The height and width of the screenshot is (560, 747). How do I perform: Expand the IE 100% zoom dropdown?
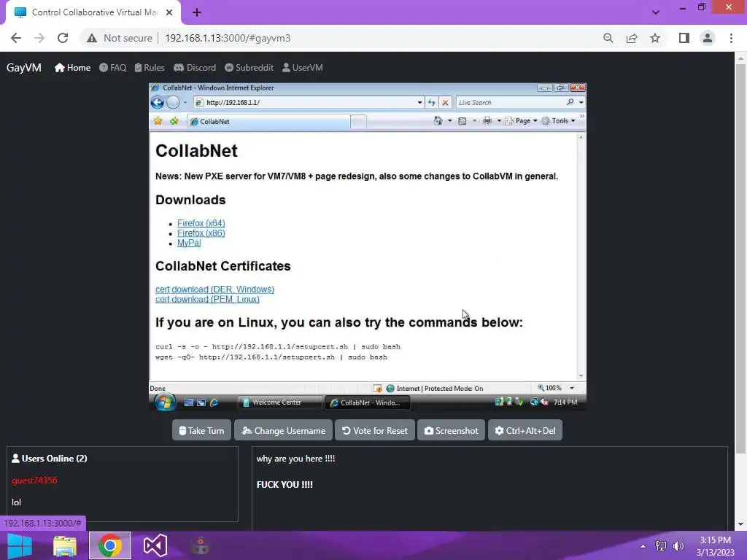(x=572, y=388)
